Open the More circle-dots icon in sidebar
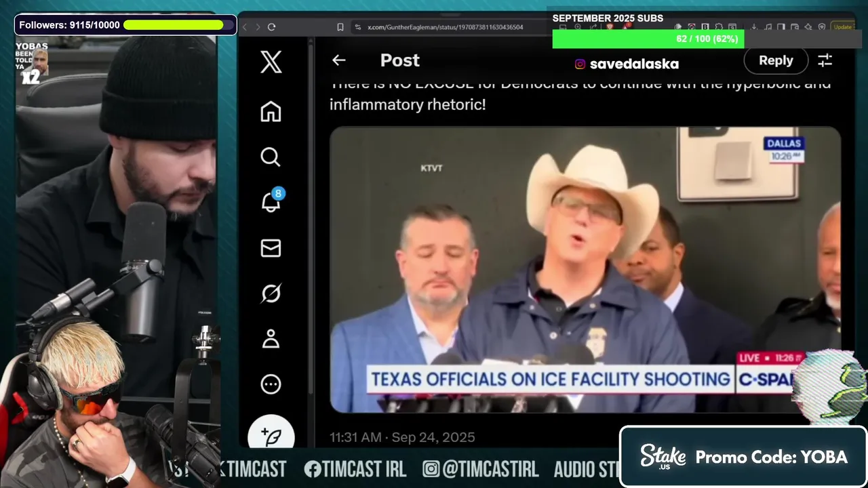The image size is (868, 488). [271, 384]
